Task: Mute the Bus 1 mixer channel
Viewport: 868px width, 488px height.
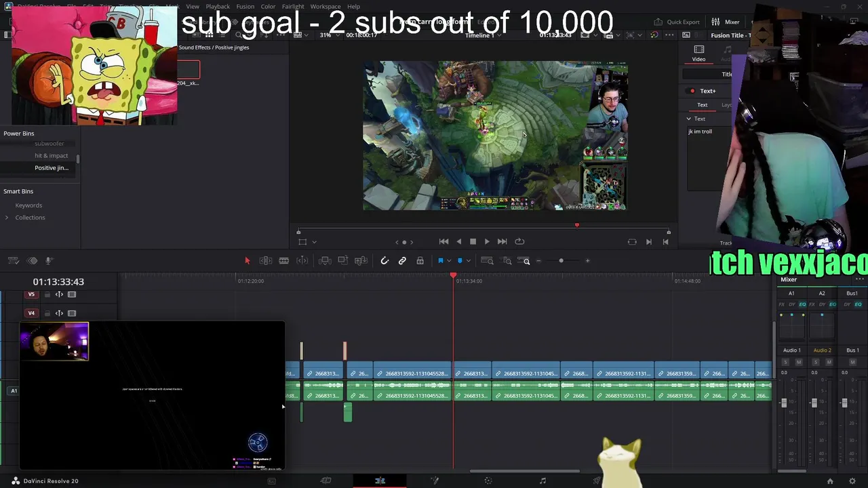Action: 852,363
